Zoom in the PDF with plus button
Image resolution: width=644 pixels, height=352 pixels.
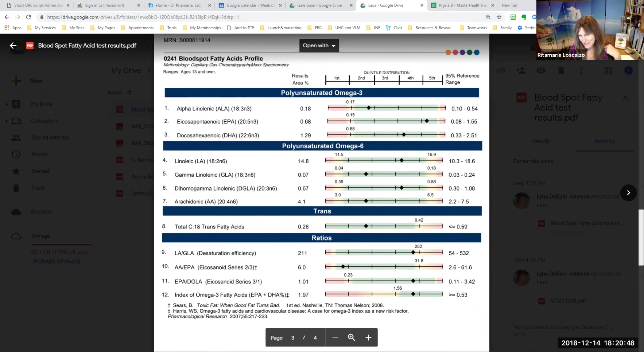(368, 337)
